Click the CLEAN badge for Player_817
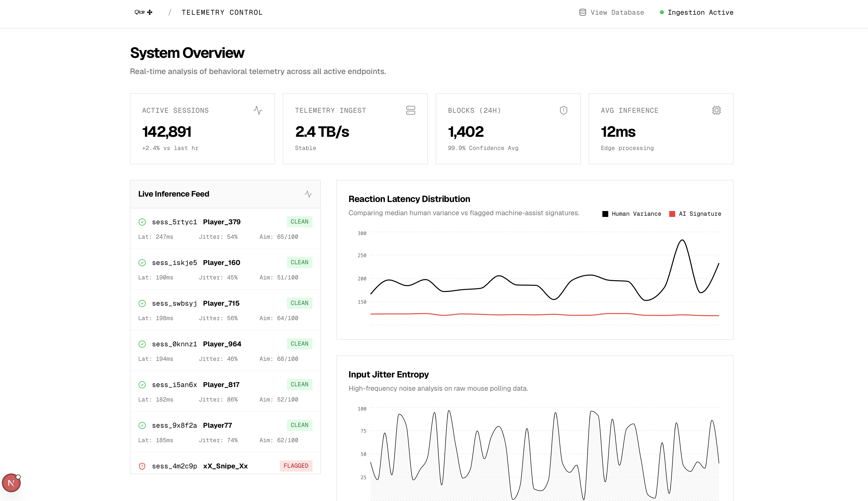Viewport: 868px width, 501px height. pos(299,384)
